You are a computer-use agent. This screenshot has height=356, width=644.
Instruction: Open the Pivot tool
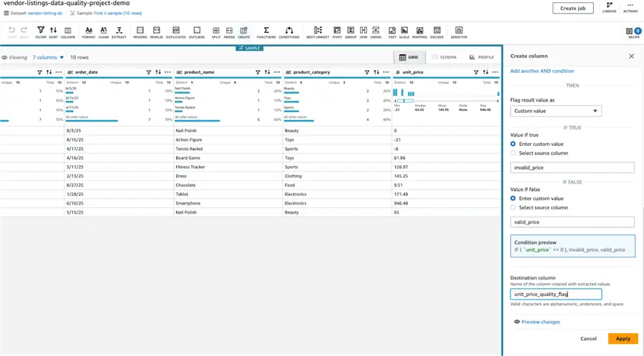[337, 32]
